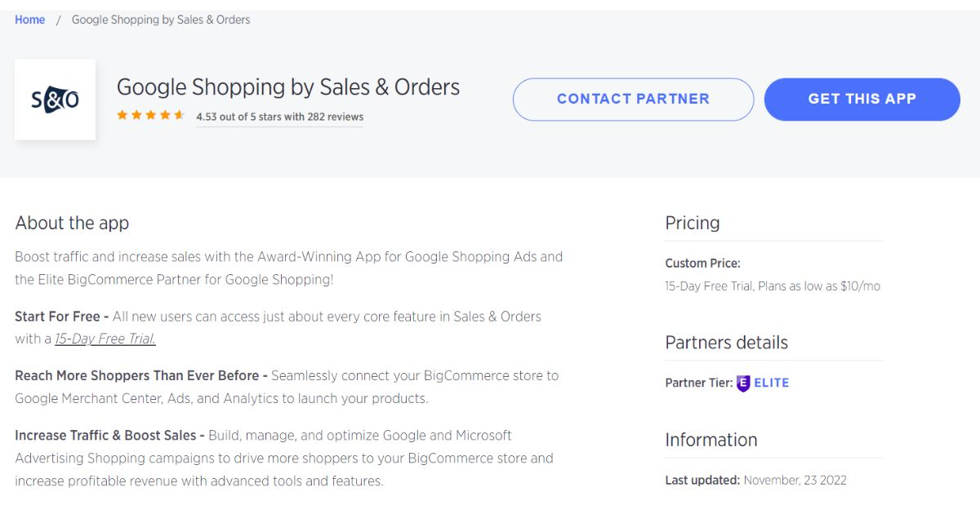The width and height of the screenshot is (980, 514).
Task: Click the About the app heading
Action: [72, 223]
